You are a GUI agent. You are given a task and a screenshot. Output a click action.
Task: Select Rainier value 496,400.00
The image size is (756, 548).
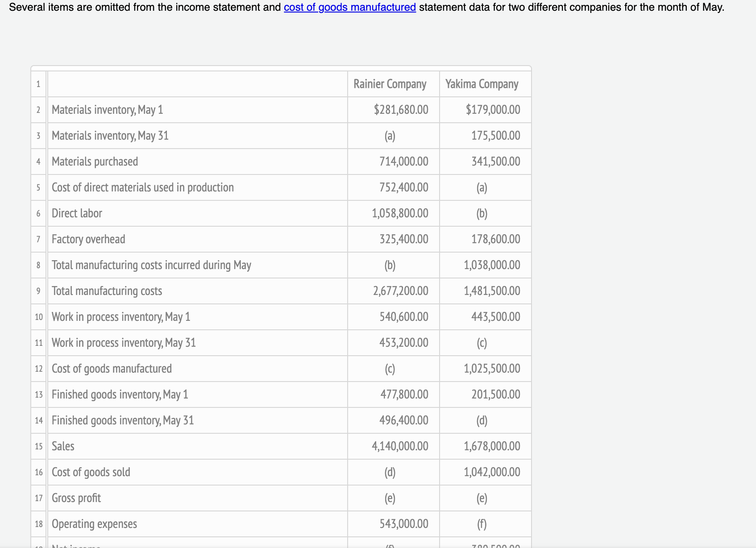pyautogui.click(x=404, y=420)
